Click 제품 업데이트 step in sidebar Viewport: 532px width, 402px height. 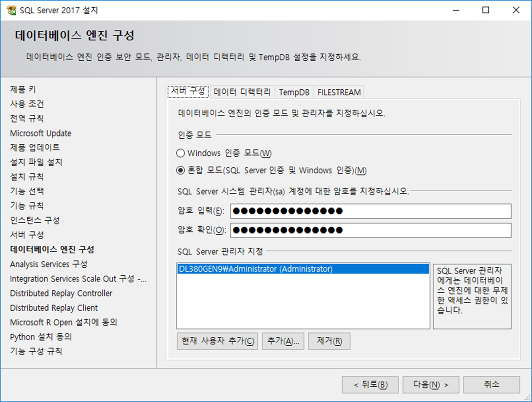35,147
